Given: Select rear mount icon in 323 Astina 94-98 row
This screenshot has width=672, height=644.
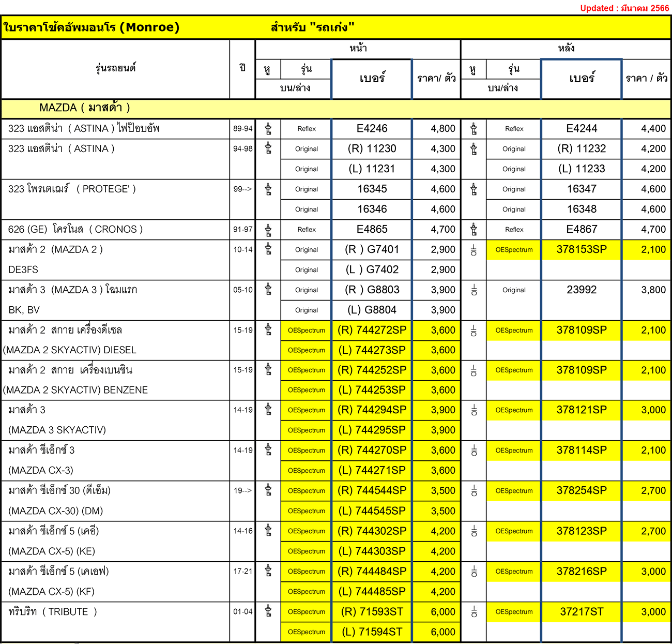Looking at the screenshot, I should [x=474, y=149].
